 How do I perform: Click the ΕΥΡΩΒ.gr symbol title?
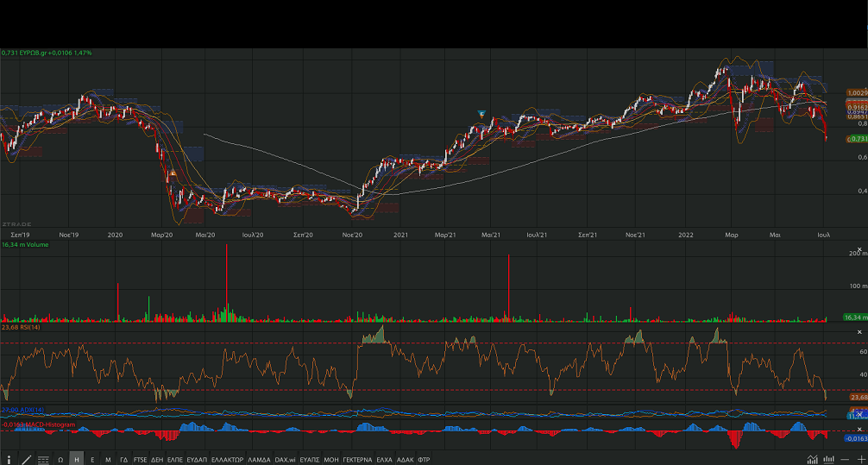[x=33, y=53]
